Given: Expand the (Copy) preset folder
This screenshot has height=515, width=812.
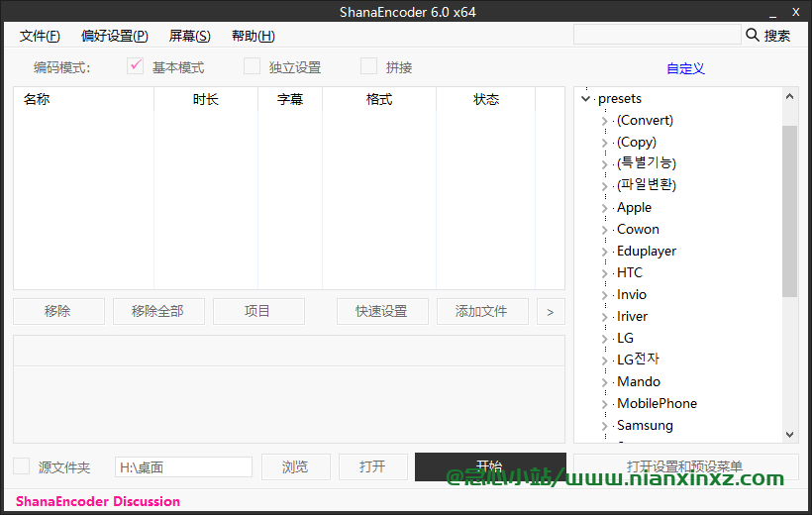Looking at the screenshot, I should tap(604, 143).
